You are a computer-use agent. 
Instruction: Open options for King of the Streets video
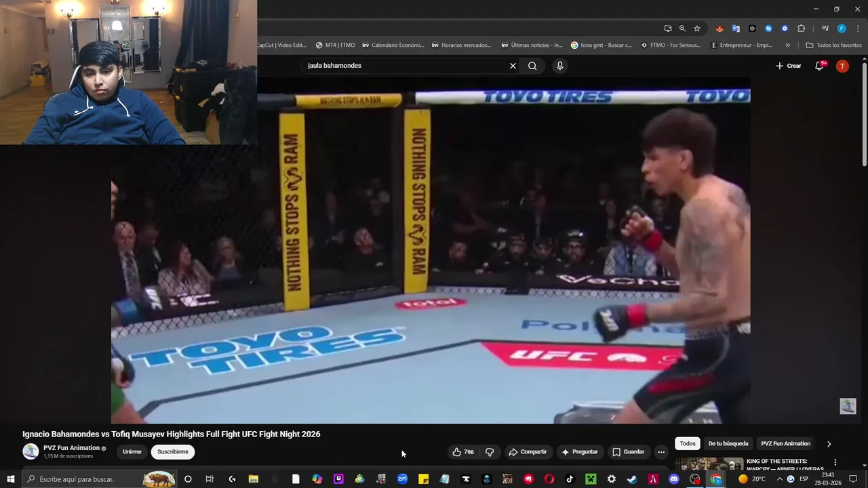(x=835, y=462)
